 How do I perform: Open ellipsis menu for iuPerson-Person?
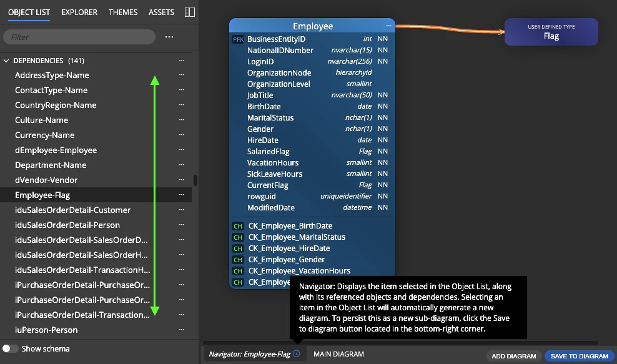click(x=181, y=330)
